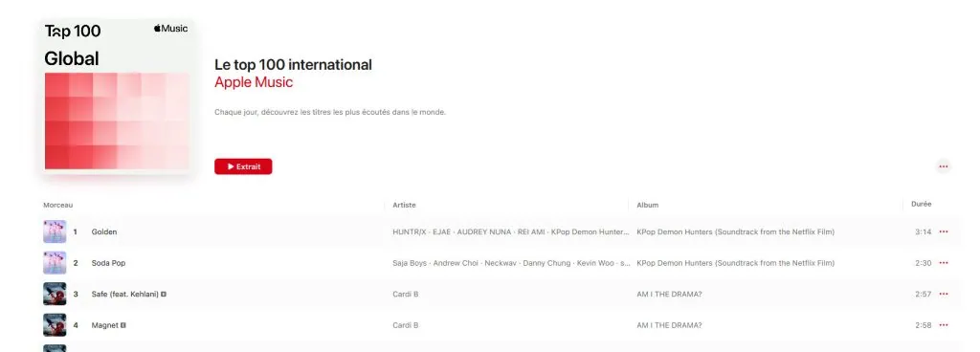This screenshot has height=352, width=980.
Task: Click the Artiste column header
Action: [x=404, y=205]
